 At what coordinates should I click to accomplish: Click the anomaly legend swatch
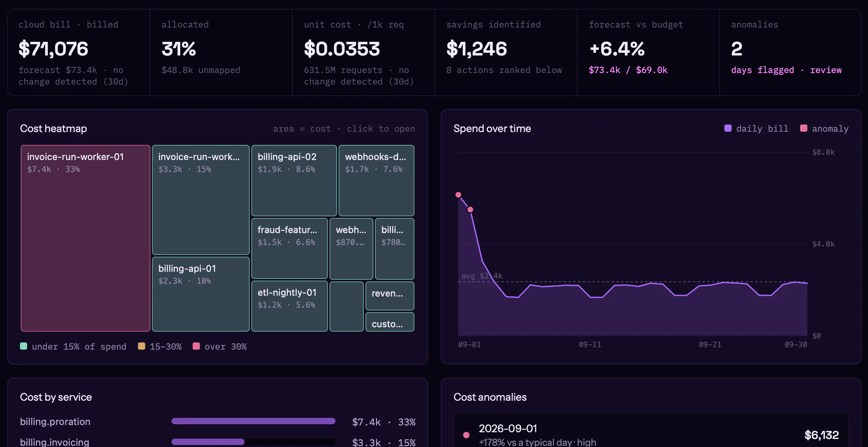(x=804, y=128)
